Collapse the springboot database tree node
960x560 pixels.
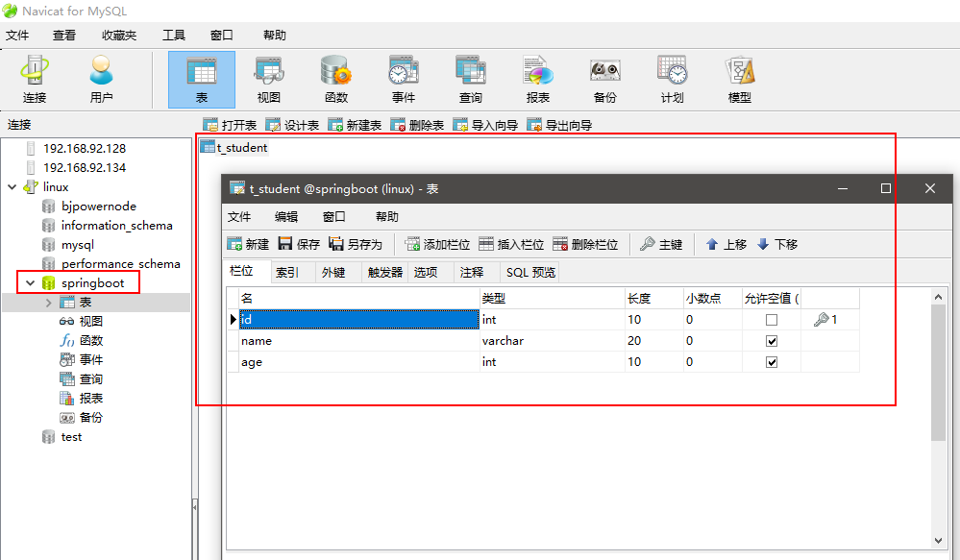click(x=31, y=283)
